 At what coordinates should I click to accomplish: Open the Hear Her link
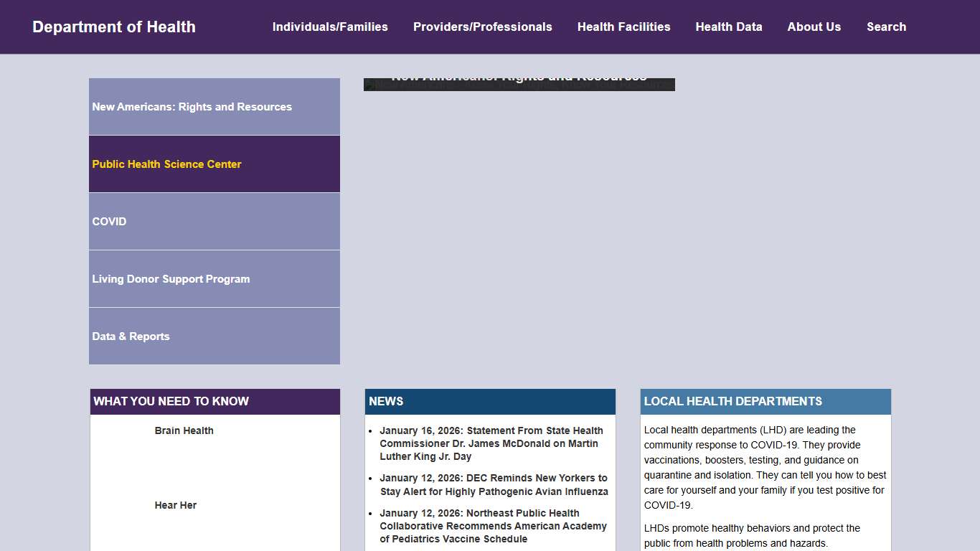(x=175, y=505)
